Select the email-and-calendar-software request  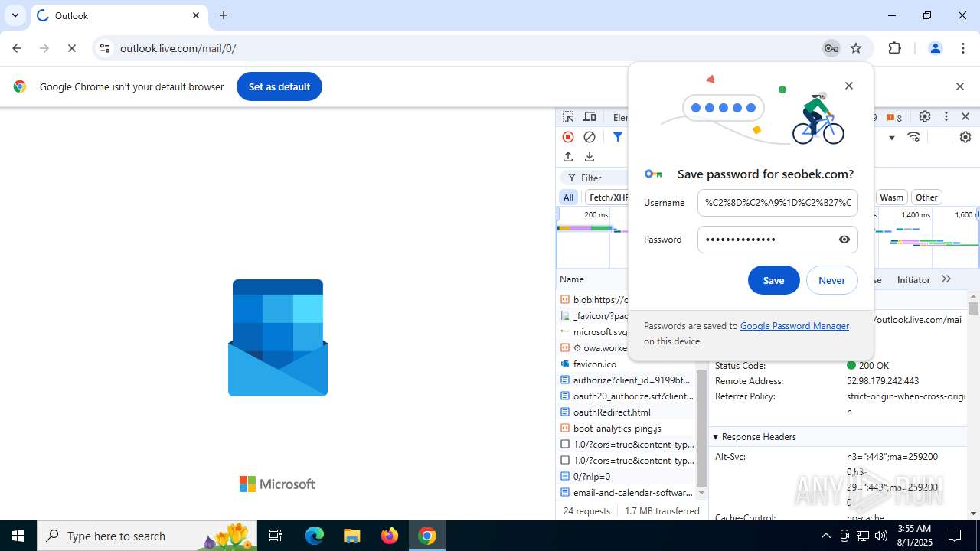point(626,493)
